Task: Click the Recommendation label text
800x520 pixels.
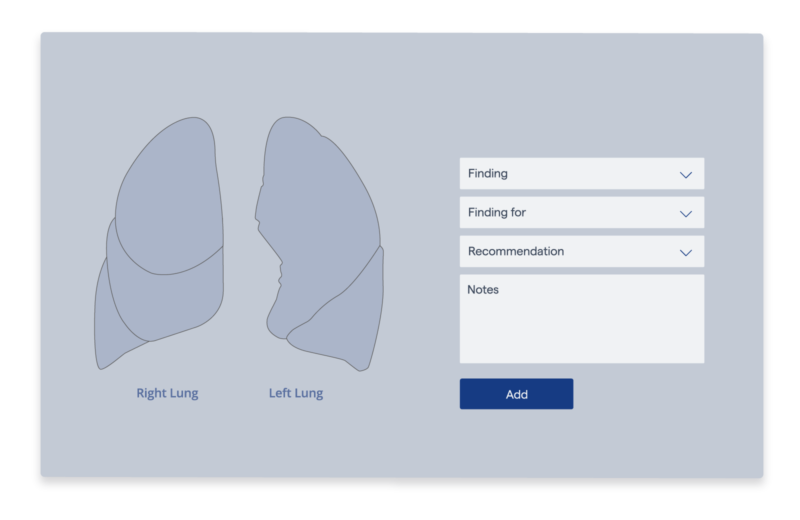Action: tap(516, 251)
